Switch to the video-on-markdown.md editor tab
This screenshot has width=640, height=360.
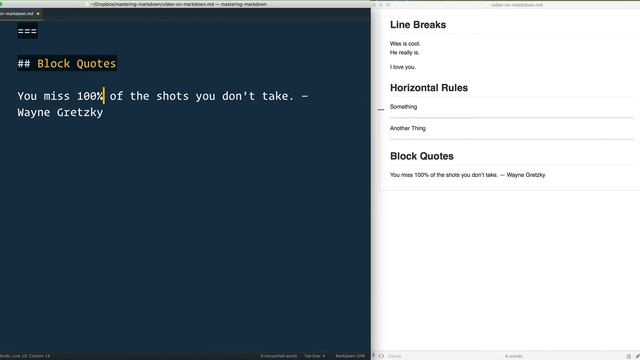(x=20, y=13)
